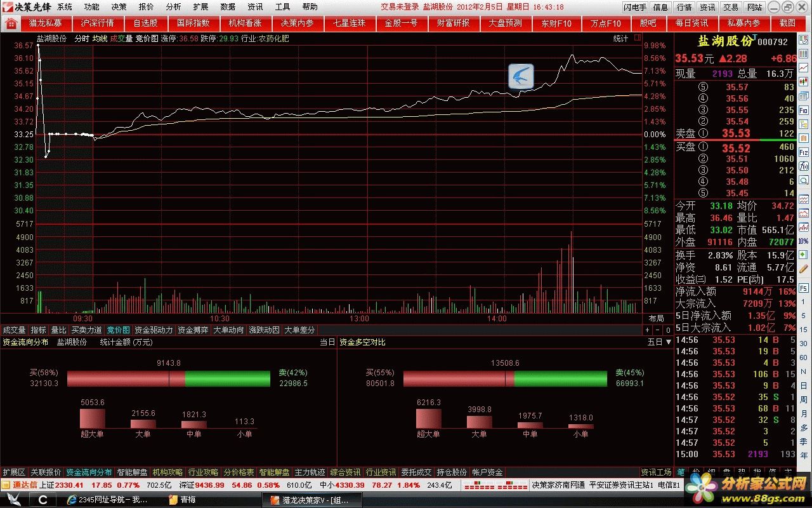Switch to the 资金驱动力 tab
The image size is (812, 508).
[x=154, y=330]
